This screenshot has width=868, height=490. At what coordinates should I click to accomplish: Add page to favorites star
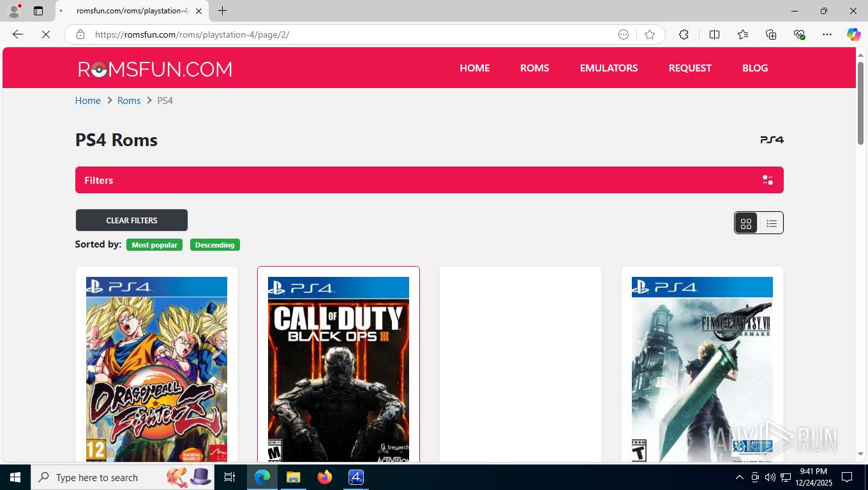click(650, 34)
